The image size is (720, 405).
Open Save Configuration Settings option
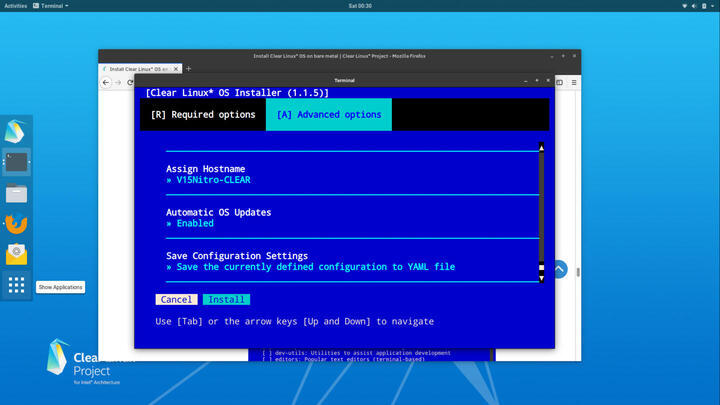point(237,256)
